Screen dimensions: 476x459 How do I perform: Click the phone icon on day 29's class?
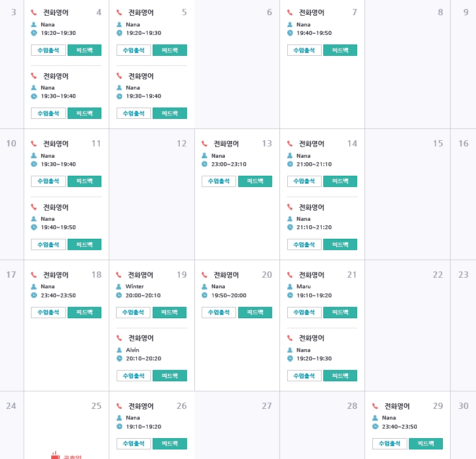tap(375, 407)
